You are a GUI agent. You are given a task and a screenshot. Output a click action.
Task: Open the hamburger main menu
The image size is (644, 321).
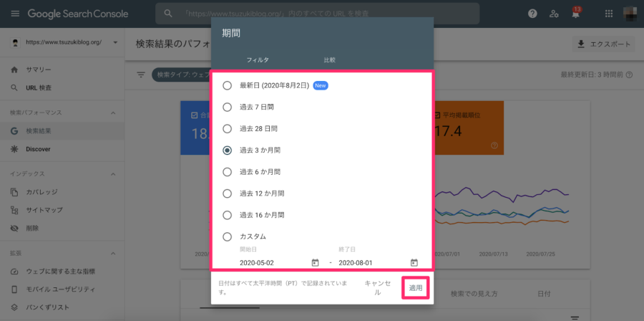pyautogui.click(x=15, y=14)
